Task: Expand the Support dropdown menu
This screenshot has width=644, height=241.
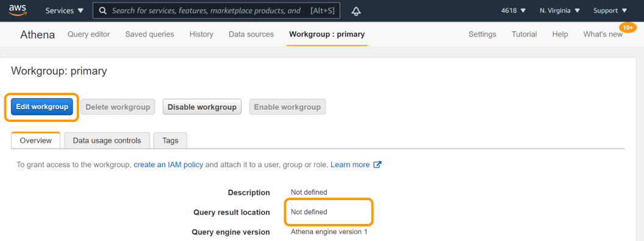Action: 610,10
